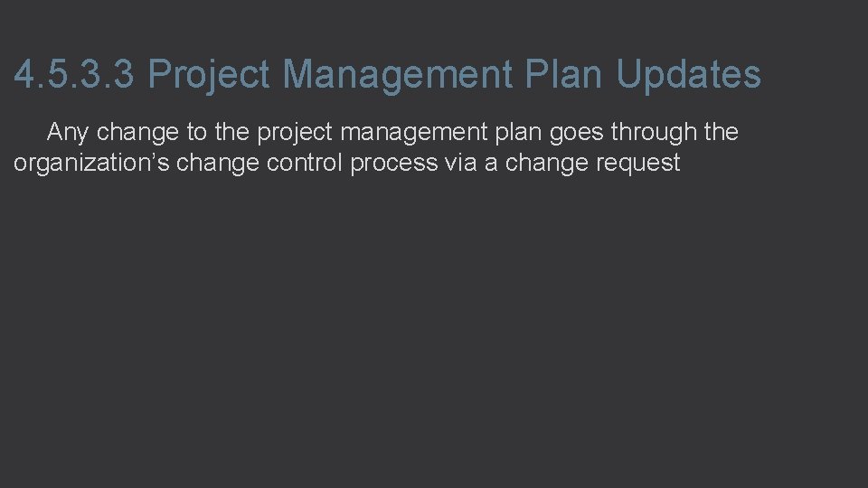Click the word Updates in the title

pyautogui.click(x=688, y=76)
